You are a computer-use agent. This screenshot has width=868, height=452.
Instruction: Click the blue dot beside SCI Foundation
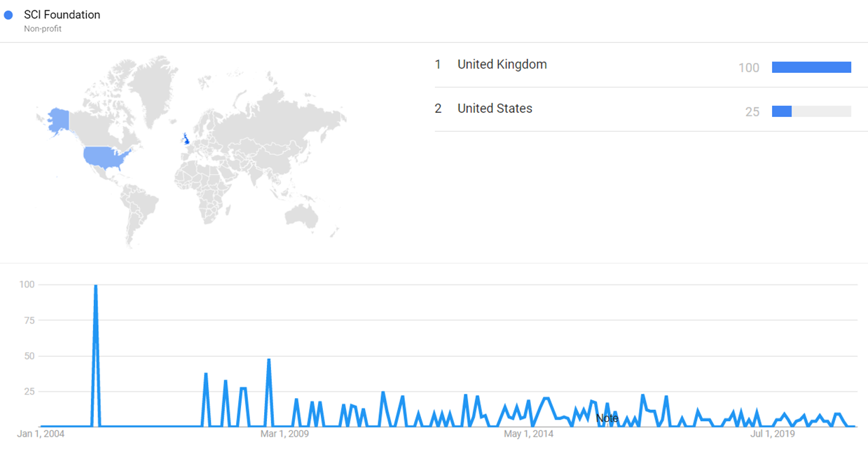click(x=8, y=15)
